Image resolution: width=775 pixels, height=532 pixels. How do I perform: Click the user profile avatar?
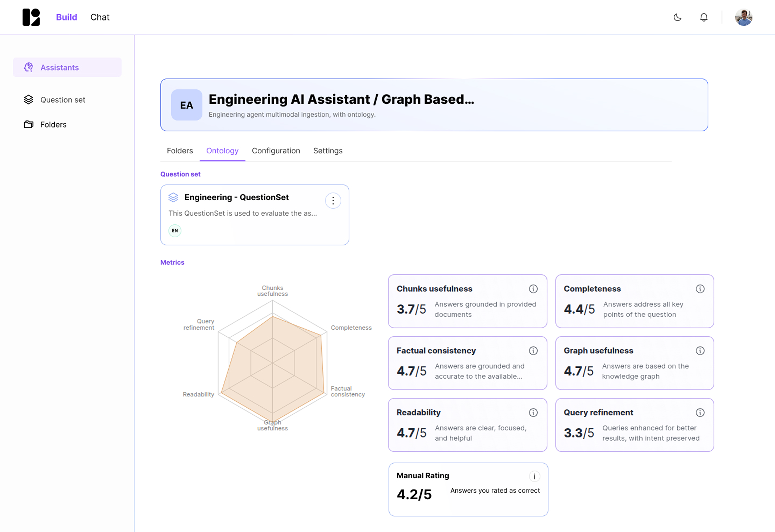(743, 17)
